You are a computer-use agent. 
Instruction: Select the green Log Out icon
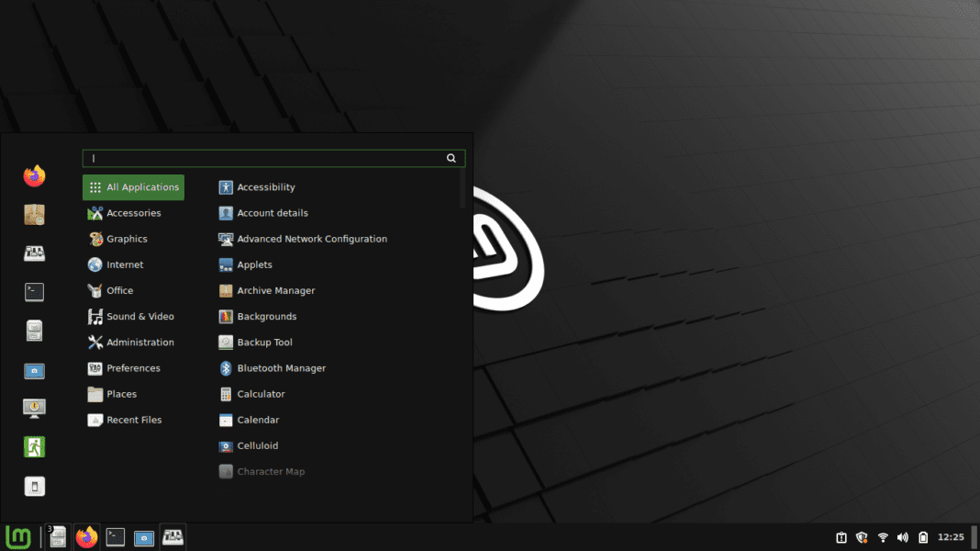(x=34, y=446)
